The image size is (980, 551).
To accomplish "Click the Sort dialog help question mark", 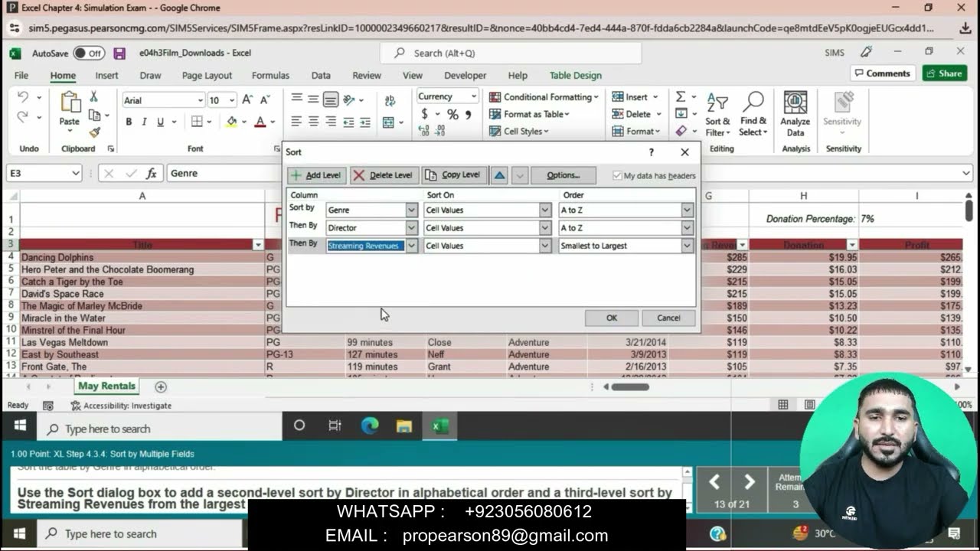I will 652,152.
